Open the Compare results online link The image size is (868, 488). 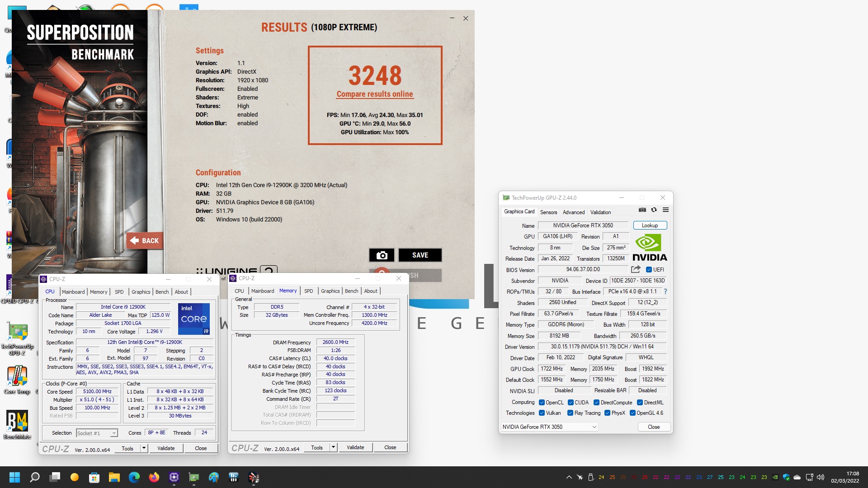coord(375,94)
